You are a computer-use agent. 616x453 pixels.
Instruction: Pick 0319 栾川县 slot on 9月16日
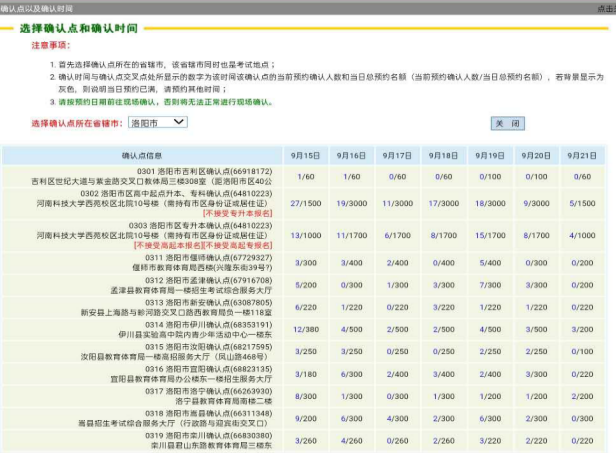click(x=352, y=439)
